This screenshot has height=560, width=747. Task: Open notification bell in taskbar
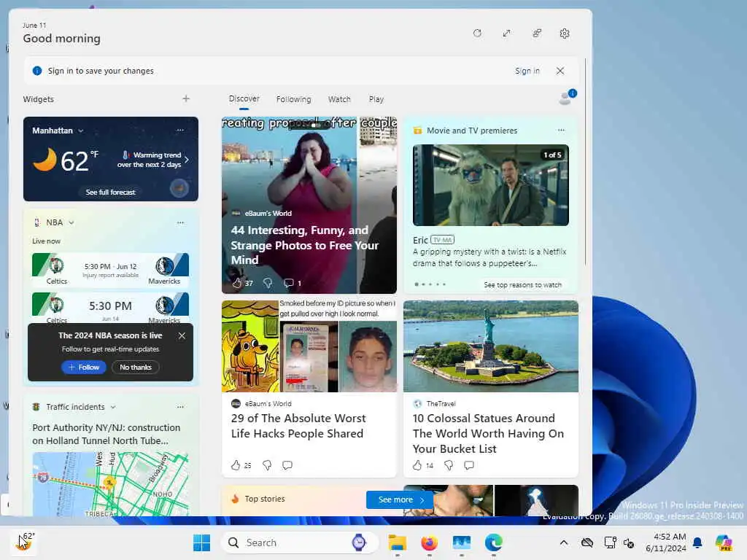click(x=697, y=542)
